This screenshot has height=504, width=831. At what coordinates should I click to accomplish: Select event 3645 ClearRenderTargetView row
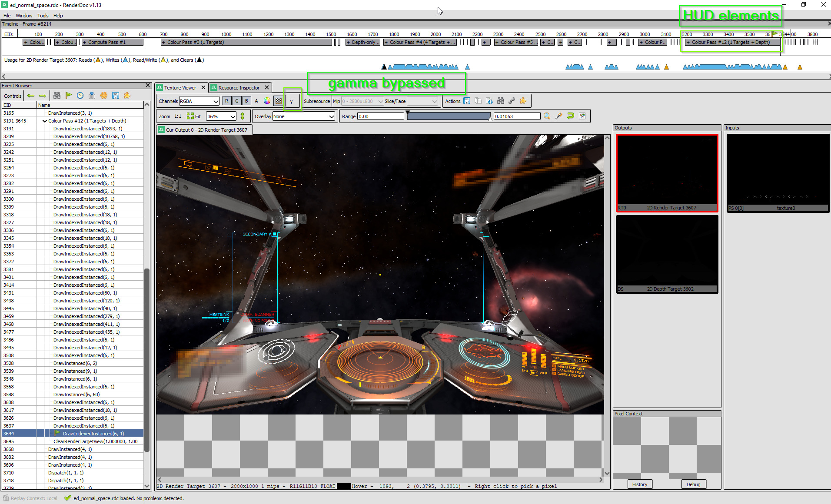73,441
